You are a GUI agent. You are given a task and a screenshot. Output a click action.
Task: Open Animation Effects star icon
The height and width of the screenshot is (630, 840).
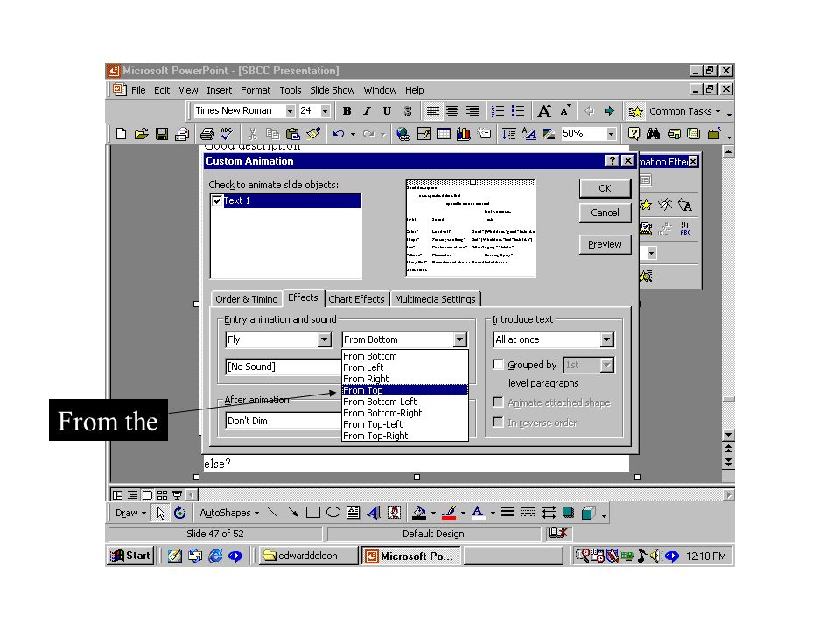pos(635,111)
